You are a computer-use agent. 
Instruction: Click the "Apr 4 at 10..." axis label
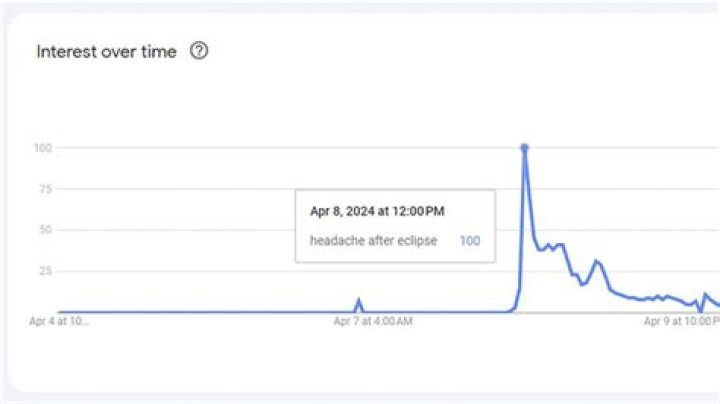click(x=59, y=322)
